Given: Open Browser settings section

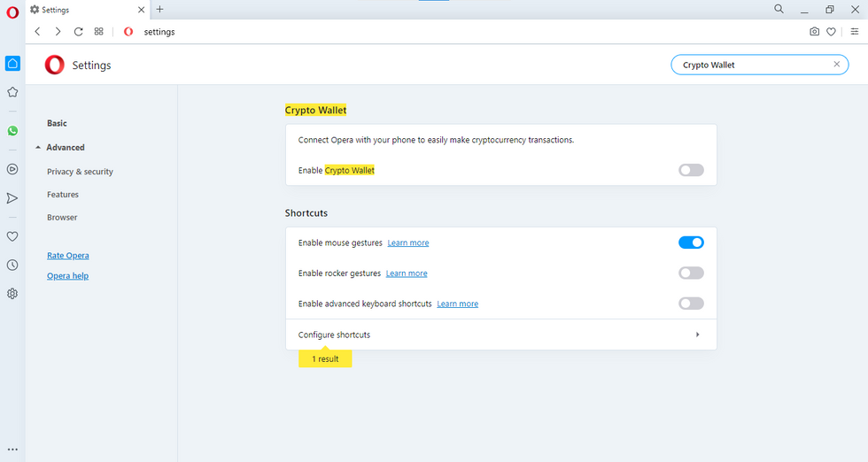Looking at the screenshot, I should point(62,218).
